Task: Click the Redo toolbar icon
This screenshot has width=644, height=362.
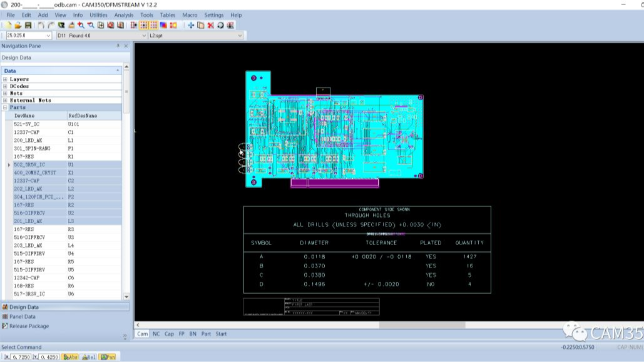Action: point(51,26)
